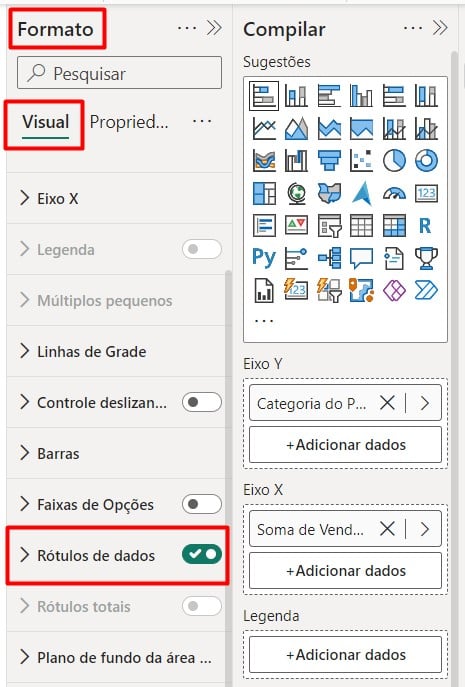Switch to the Propriedades tab

(x=129, y=122)
